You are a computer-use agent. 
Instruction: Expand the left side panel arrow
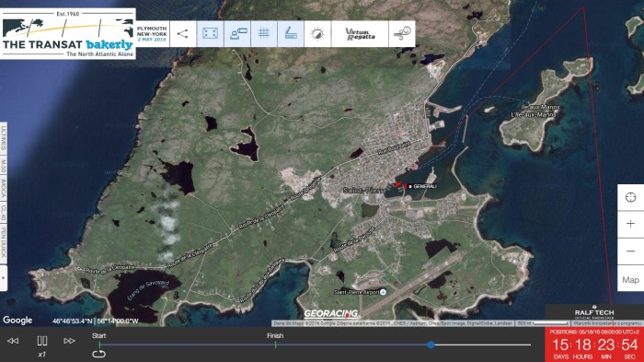point(4,277)
